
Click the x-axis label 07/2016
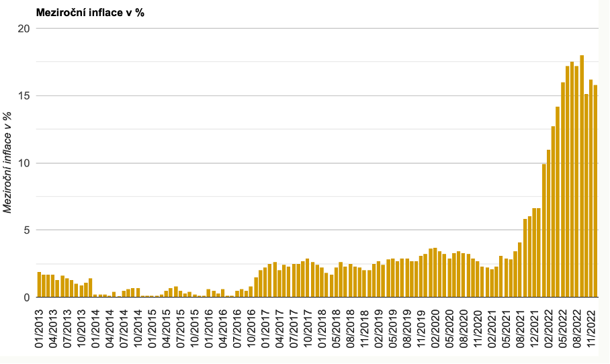coord(236,327)
